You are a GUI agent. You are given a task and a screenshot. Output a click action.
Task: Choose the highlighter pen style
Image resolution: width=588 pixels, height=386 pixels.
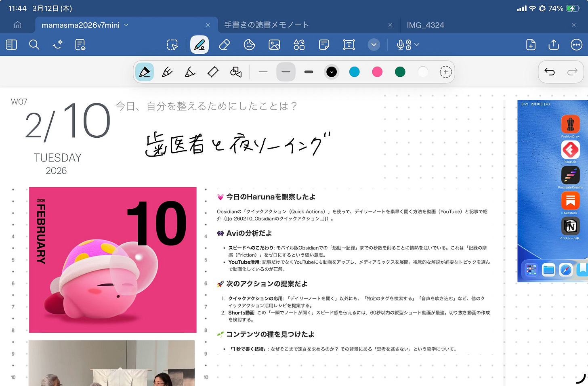click(190, 72)
